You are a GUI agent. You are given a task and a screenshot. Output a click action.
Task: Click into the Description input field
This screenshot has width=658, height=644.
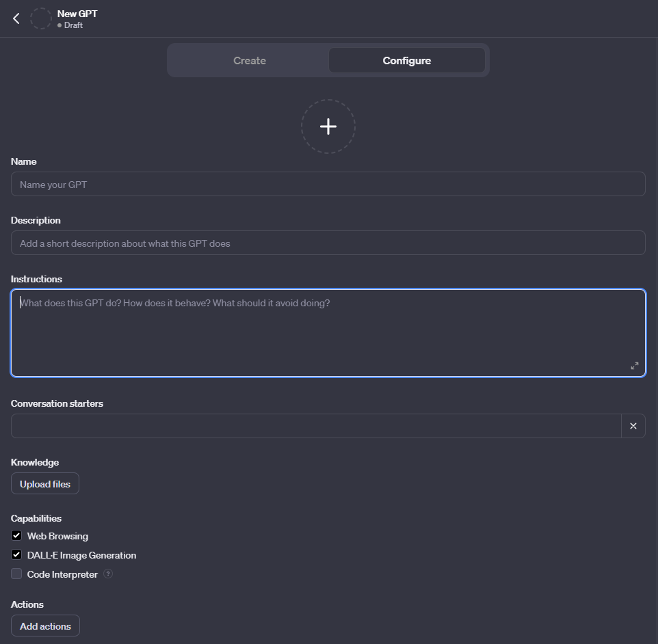[328, 243]
